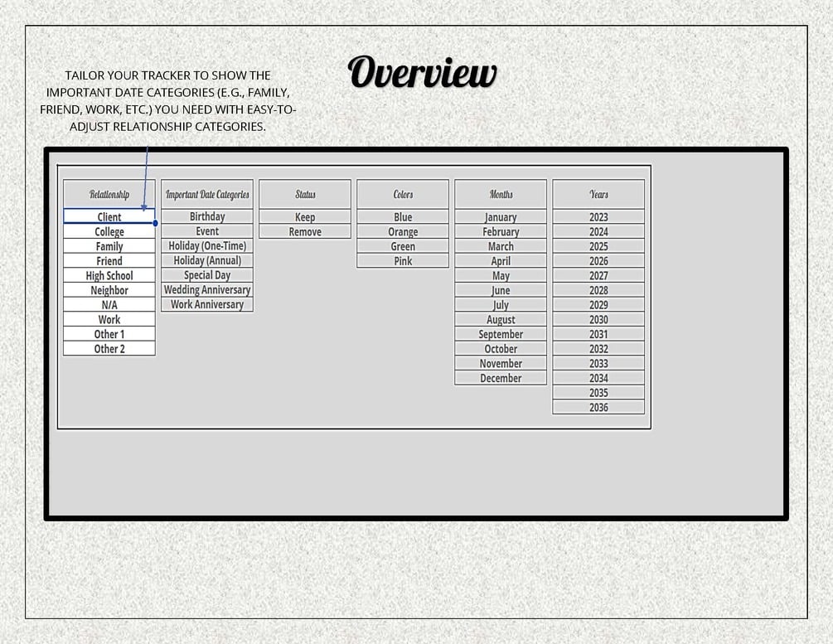The width and height of the screenshot is (833, 644).
Task: Select the Other 1 cell
Action: tap(109, 334)
